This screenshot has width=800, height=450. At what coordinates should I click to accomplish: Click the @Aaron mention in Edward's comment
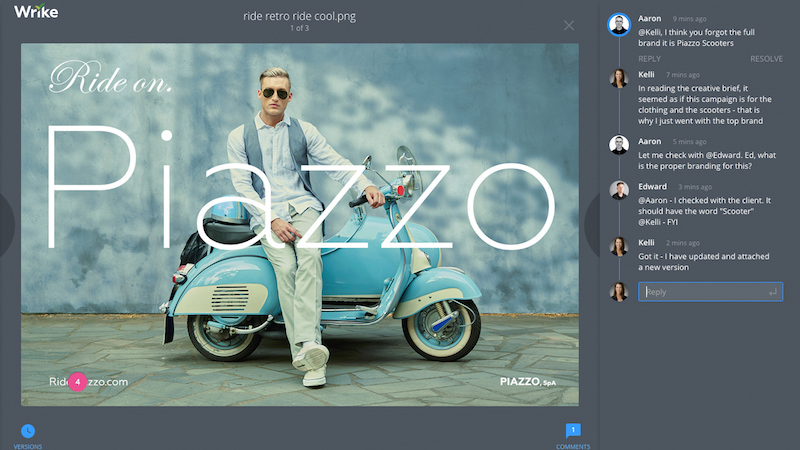pyautogui.click(x=653, y=201)
